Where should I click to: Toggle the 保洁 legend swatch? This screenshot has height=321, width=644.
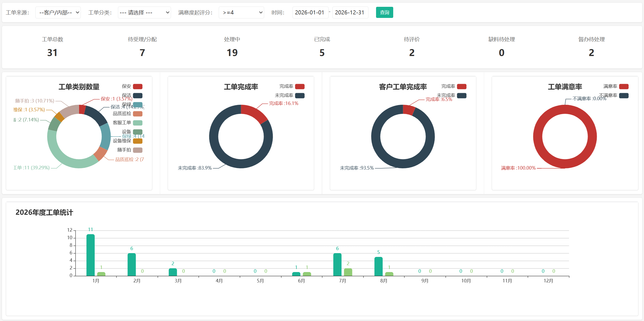coord(138,96)
